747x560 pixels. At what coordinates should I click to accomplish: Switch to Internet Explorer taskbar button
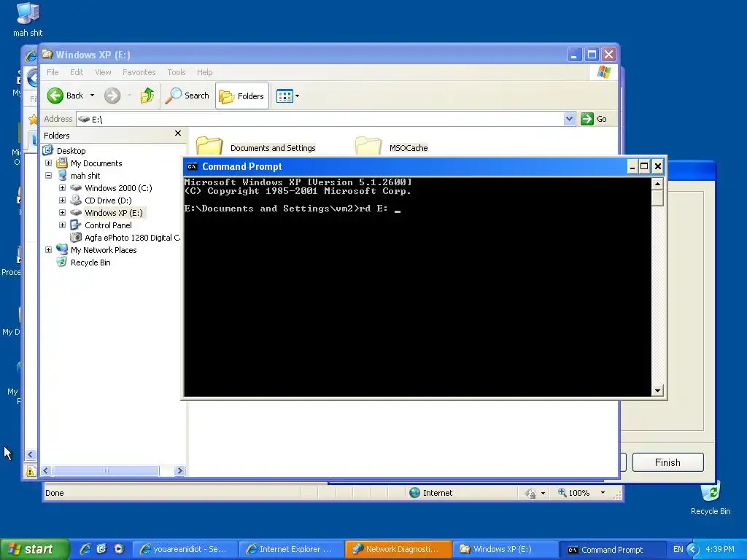290,549
